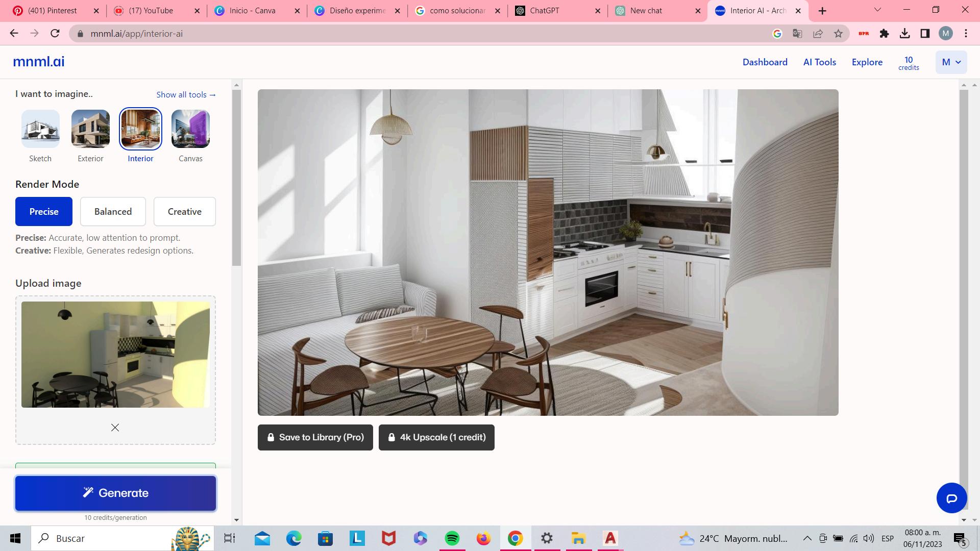
Task: Show hidden system tray icons
Action: tap(807, 538)
